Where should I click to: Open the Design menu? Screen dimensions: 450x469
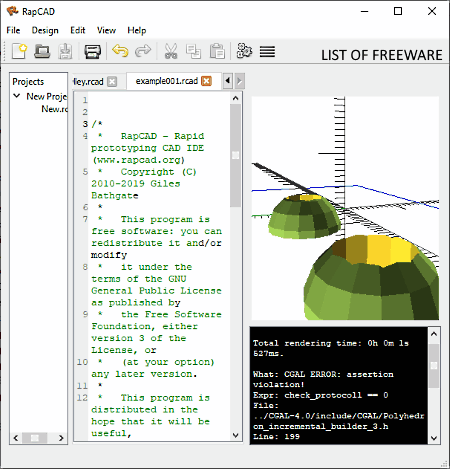pyautogui.click(x=45, y=30)
